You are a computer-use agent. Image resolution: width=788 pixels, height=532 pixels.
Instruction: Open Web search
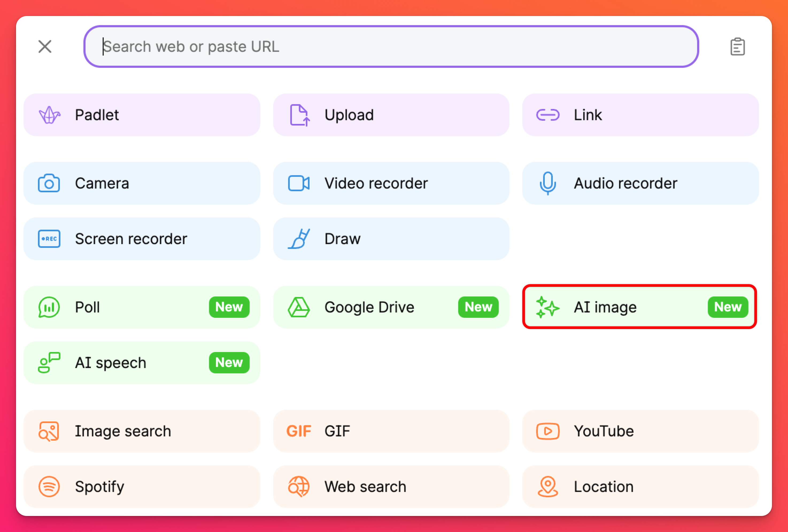(391, 487)
